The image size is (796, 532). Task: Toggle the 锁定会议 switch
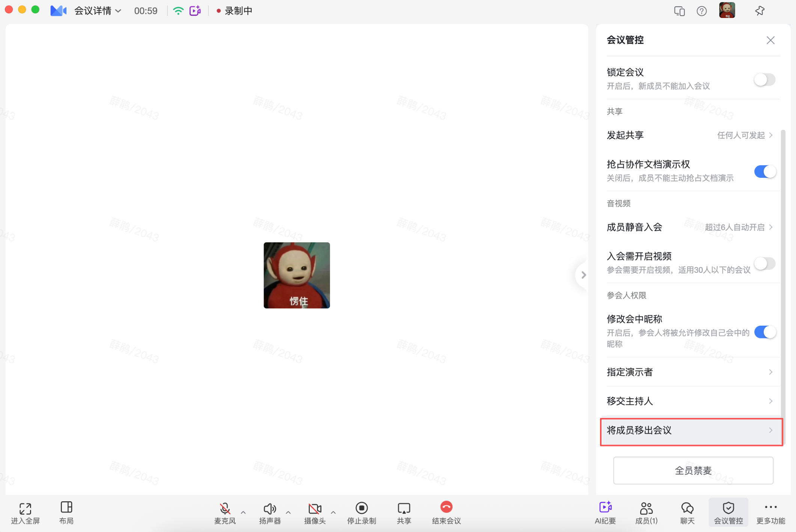[764, 80]
